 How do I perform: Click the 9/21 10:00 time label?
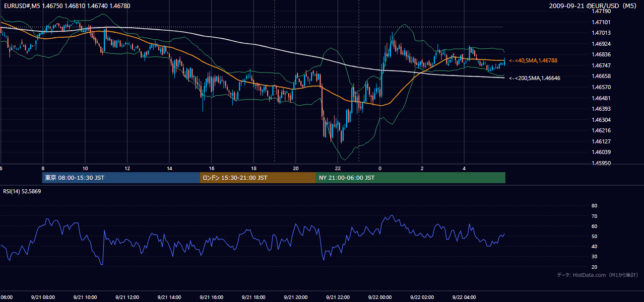[85, 297]
